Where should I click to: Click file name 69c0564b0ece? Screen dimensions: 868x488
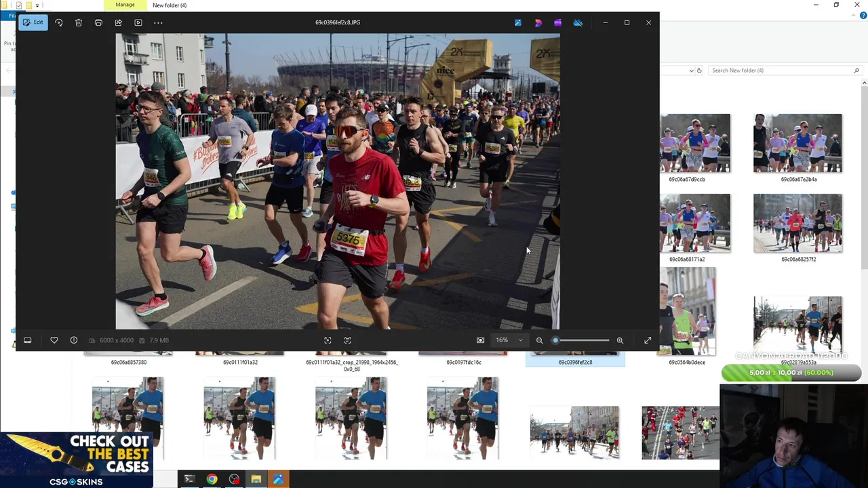coord(687,362)
